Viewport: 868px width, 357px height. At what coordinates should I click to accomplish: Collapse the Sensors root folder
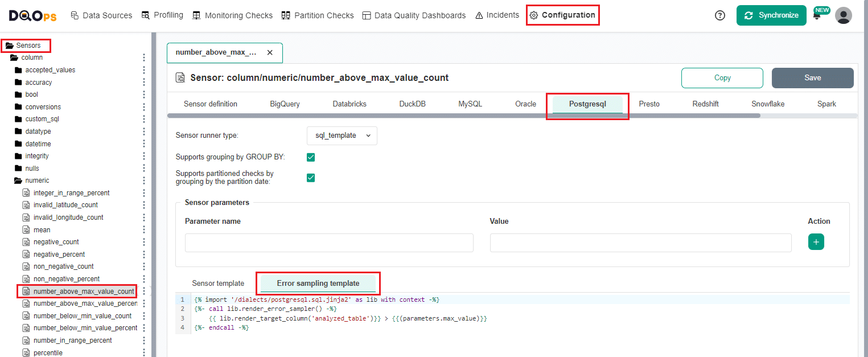(x=9, y=46)
